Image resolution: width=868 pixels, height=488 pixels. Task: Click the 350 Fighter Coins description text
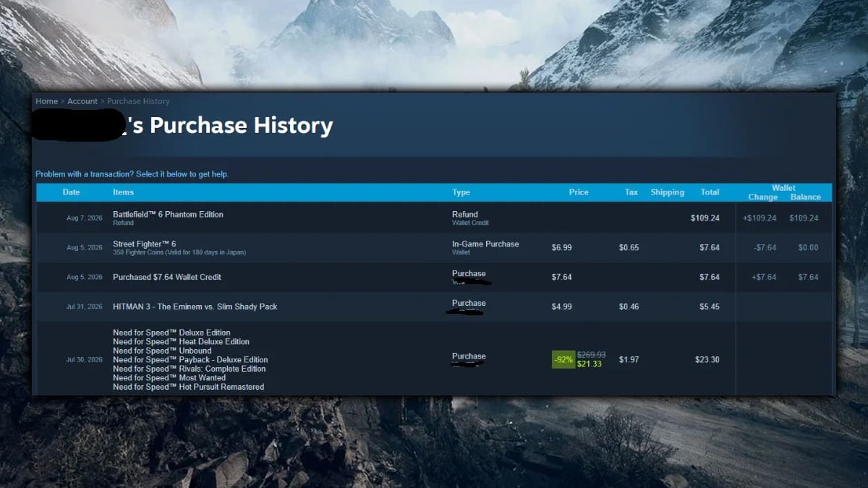[x=179, y=252]
